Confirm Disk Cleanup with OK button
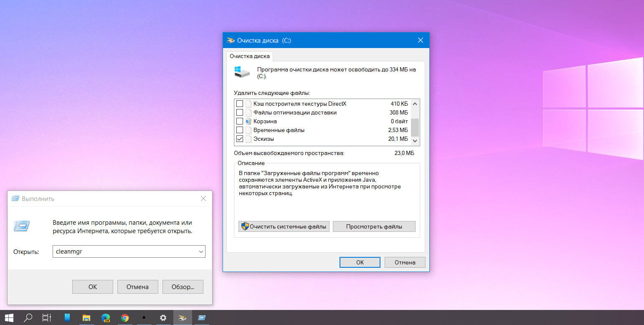 (360, 262)
